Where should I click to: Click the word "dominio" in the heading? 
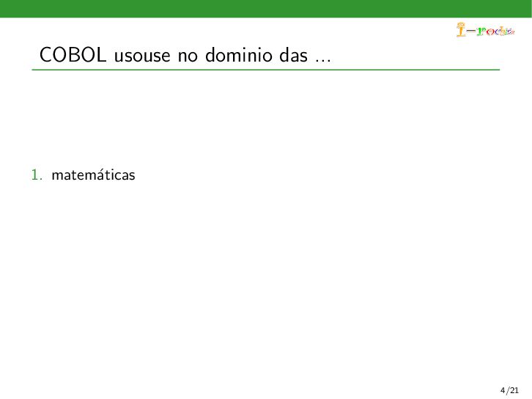click(x=238, y=55)
